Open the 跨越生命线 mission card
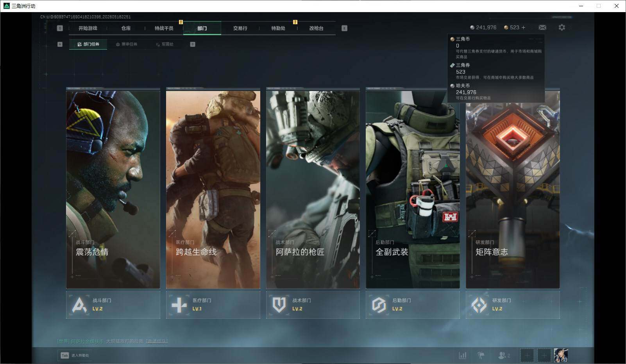The image size is (626, 364). [x=213, y=188]
